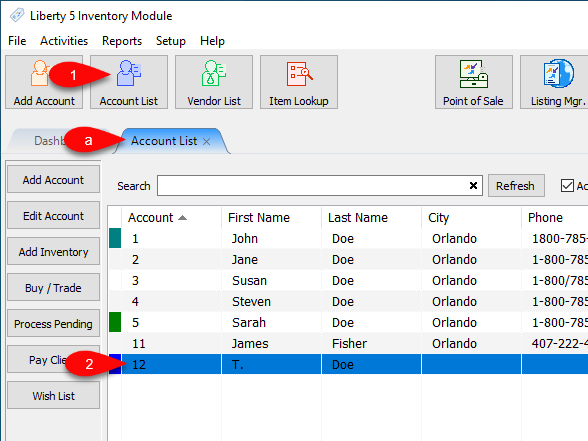
Task: Select the James Fisher account row
Action: (x=348, y=344)
